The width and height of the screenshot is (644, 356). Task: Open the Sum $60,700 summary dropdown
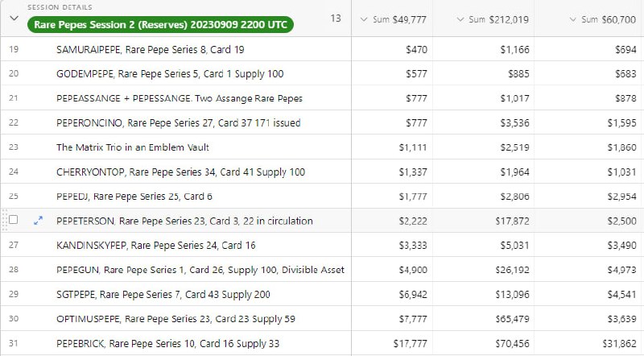point(602,19)
